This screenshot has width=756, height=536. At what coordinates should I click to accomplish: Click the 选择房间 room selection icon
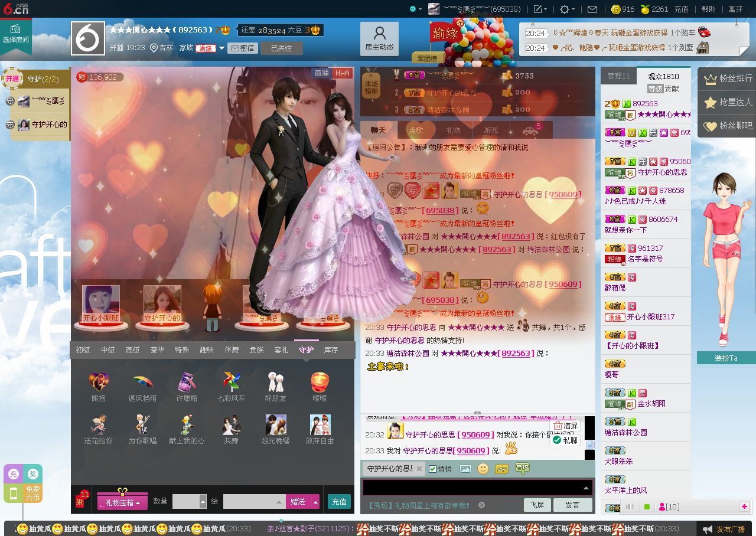click(15, 35)
